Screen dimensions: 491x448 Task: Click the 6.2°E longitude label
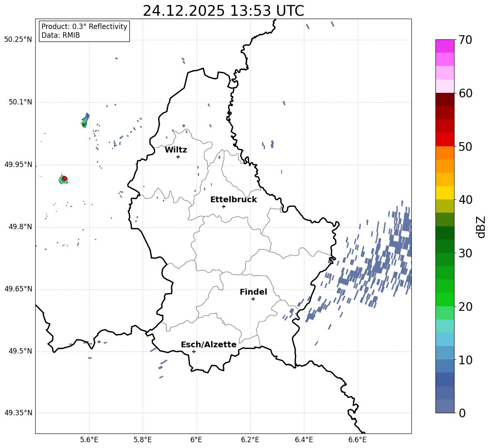click(x=250, y=440)
